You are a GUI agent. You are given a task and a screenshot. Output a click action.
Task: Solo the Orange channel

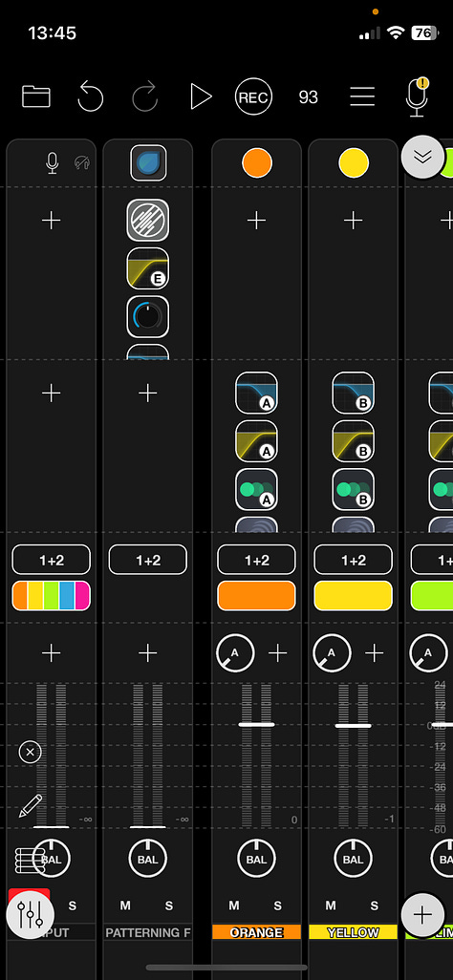[278, 905]
